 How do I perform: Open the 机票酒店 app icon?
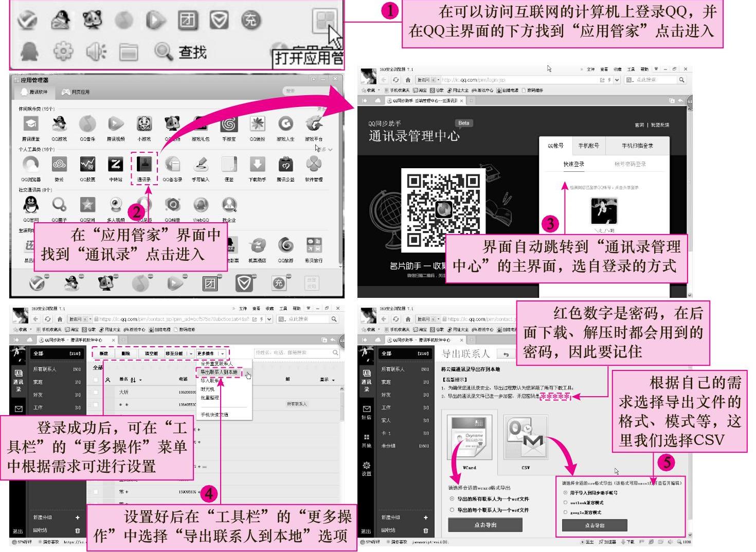click(257, 246)
